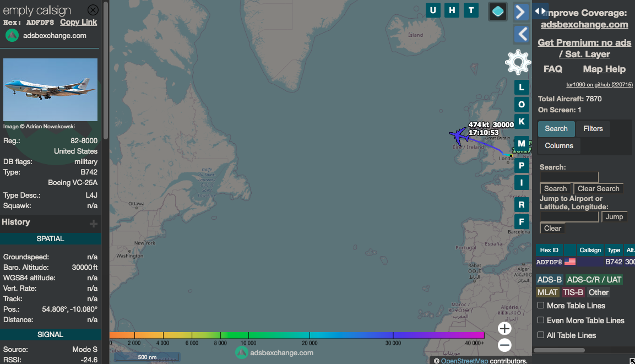Toggle the I map button
The height and width of the screenshot is (364, 635).
522,183
